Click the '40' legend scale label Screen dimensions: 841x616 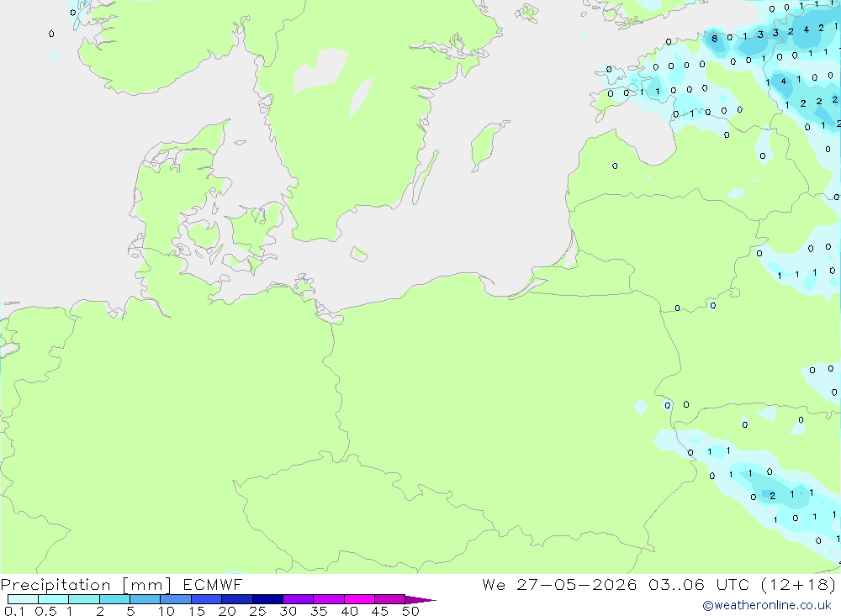(x=349, y=611)
